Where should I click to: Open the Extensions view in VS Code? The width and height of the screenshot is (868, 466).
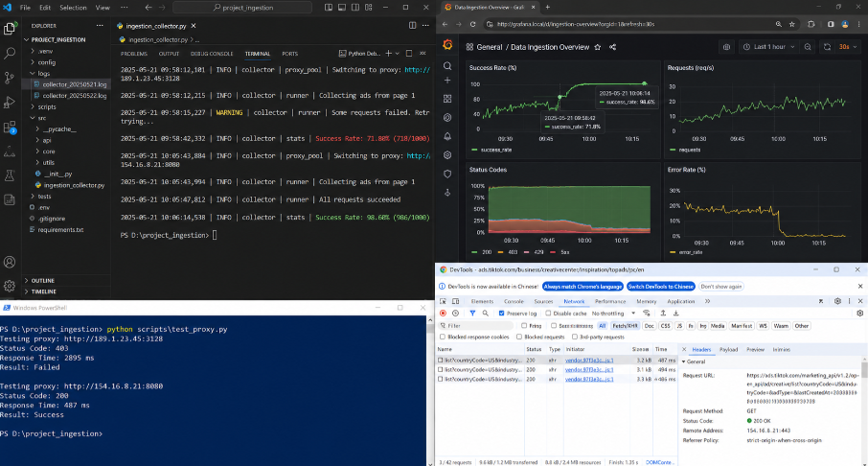point(10,128)
